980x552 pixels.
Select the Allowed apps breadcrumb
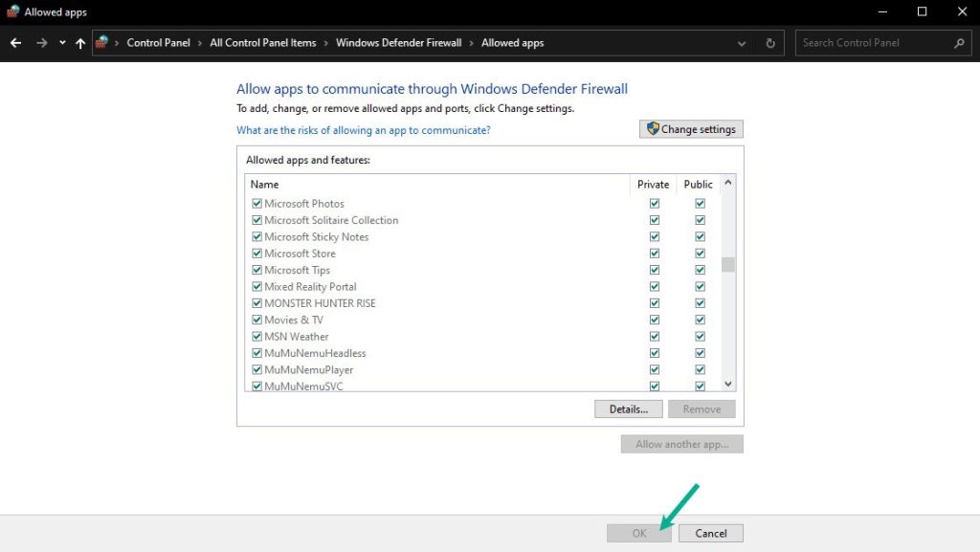513,42
